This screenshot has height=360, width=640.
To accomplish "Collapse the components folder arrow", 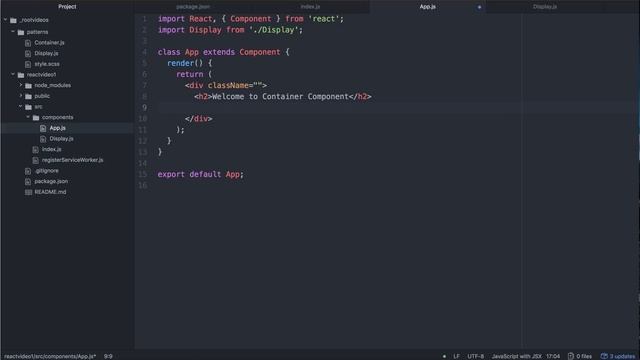I will pyautogui.click(x=28, y=117).
